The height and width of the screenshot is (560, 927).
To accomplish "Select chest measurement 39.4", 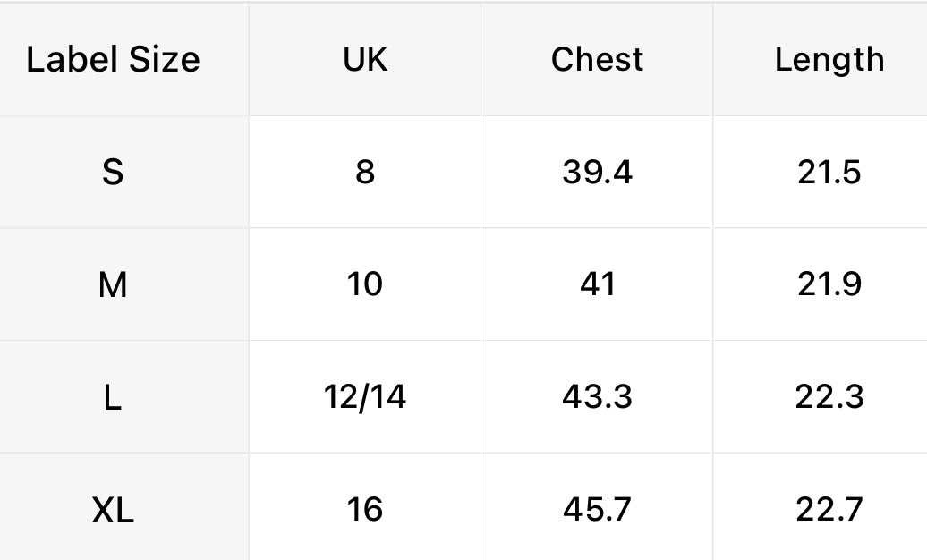I will pyautogui.click(x=597, y=172).
